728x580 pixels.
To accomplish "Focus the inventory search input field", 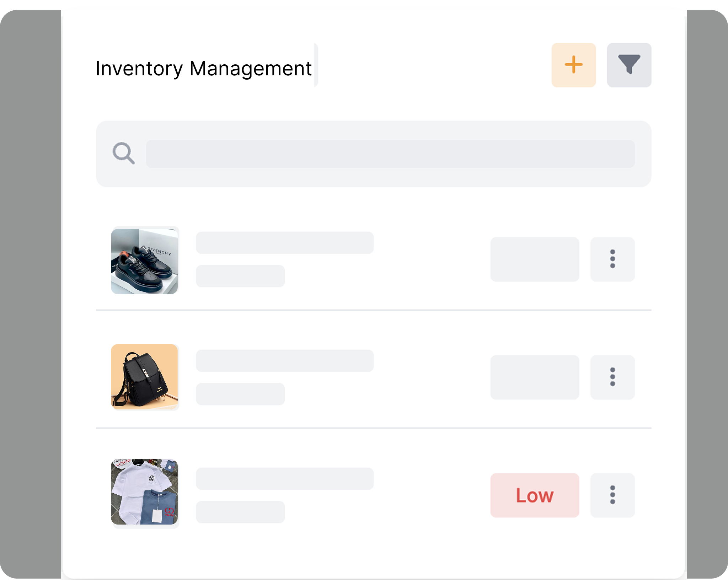I will click(x=390, y=154).
